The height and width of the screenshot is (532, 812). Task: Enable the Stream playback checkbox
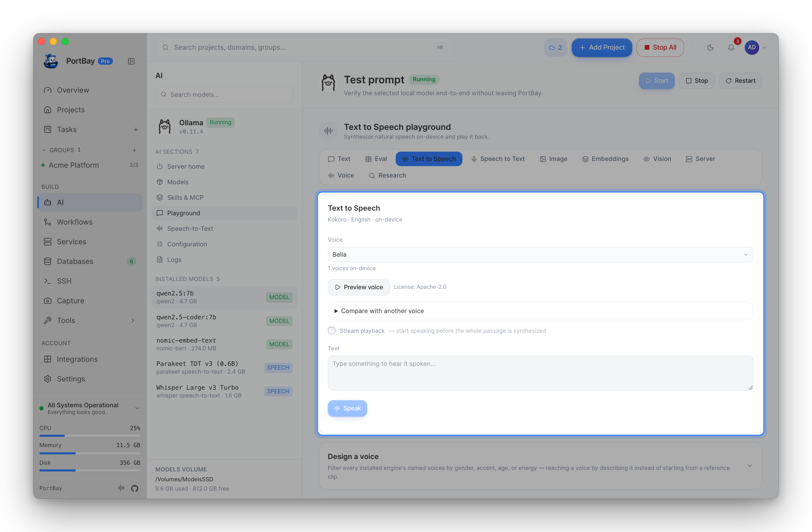(x=332, y=330)
